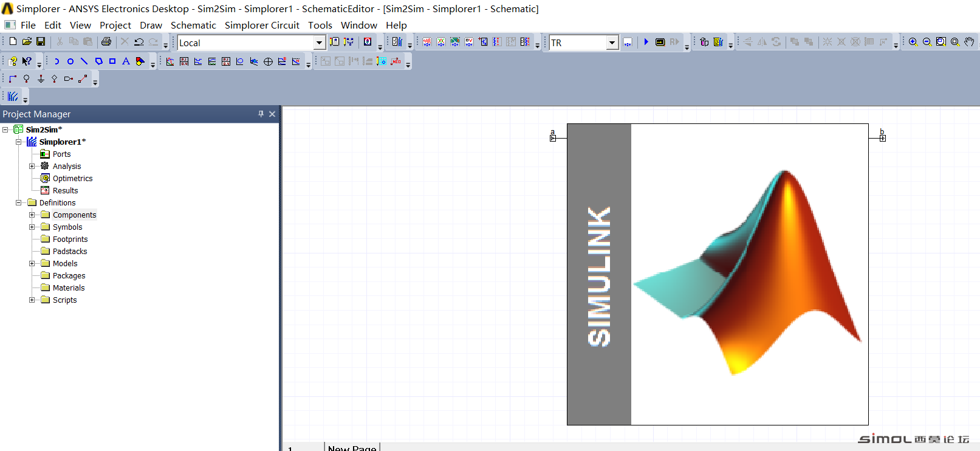Click the New file icon
Viewport: 980px width, 451px height.
tap(13, 41)
